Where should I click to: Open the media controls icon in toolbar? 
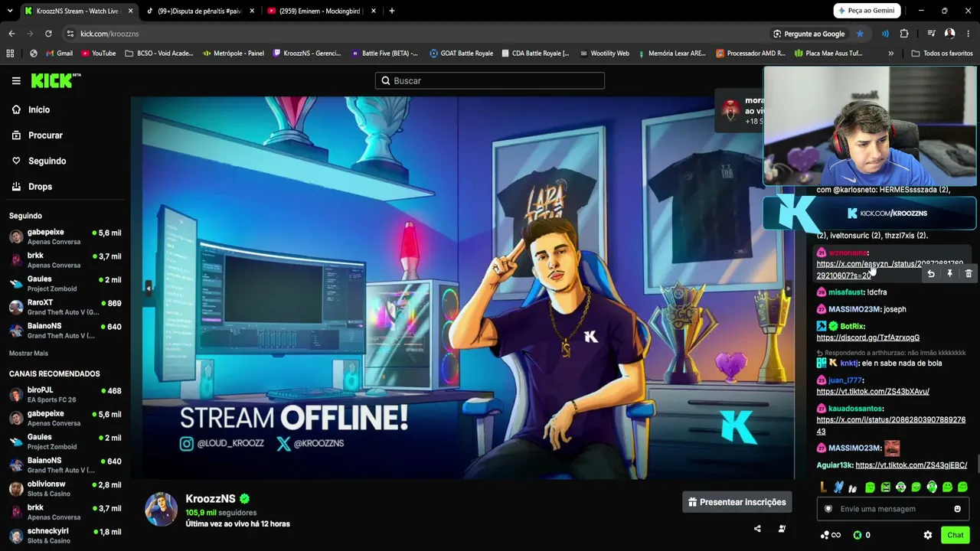(931, 34)
